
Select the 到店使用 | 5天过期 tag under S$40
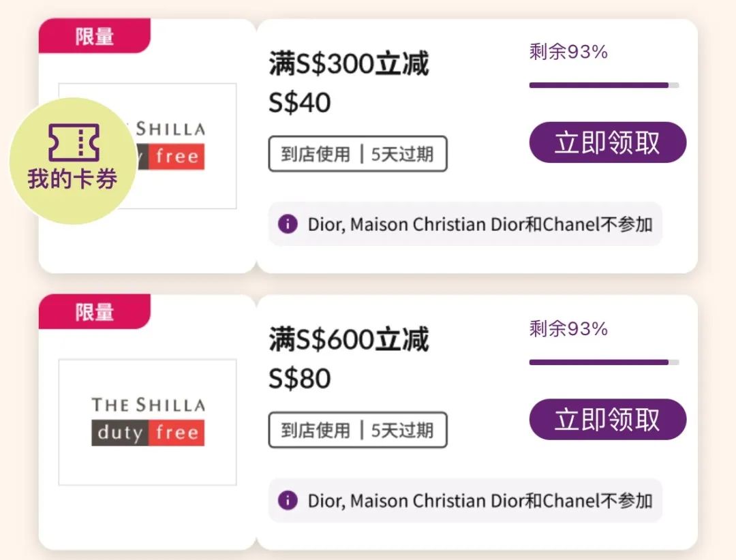[357, 153]
